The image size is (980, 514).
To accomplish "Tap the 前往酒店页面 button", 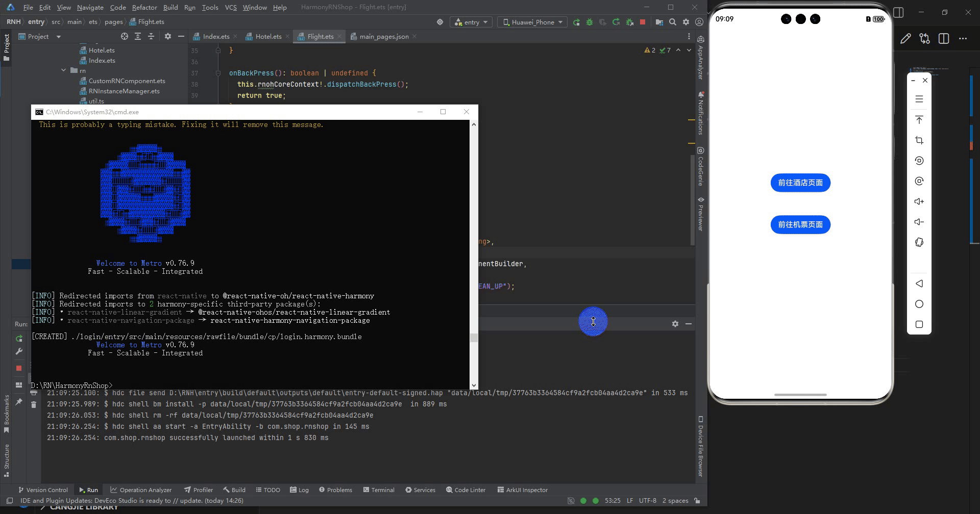I will coord(800,183).
